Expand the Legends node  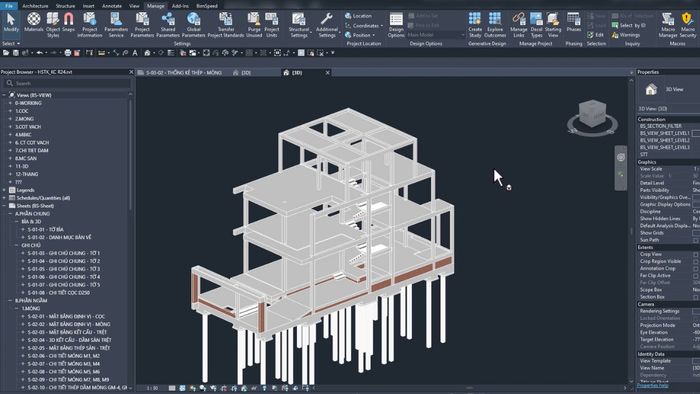click(x=4, y=190)
